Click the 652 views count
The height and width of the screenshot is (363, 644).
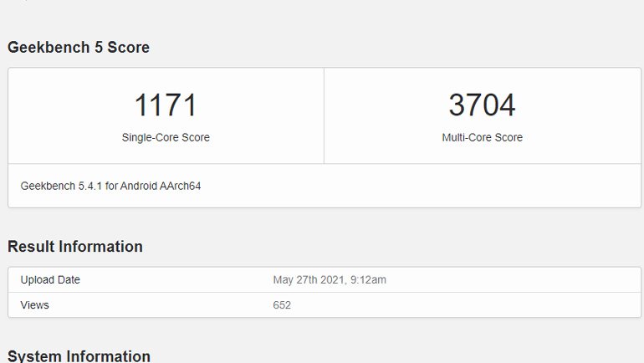point(282,305)
